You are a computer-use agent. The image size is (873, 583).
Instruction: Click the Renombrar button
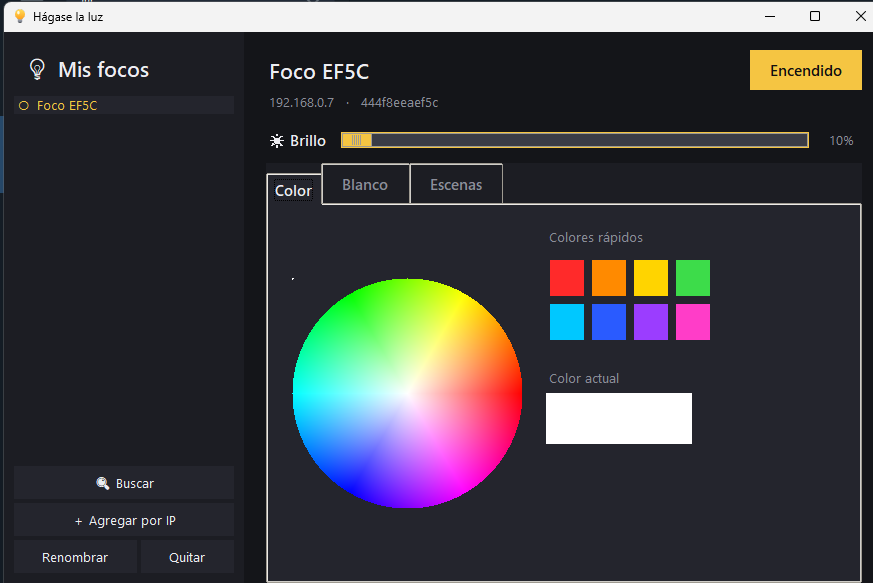[75, 557]
